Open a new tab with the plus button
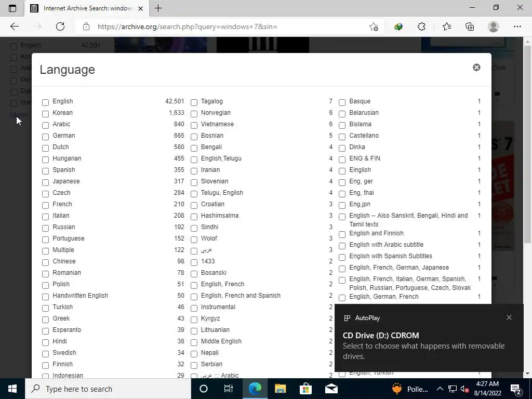 click(158, 8)
